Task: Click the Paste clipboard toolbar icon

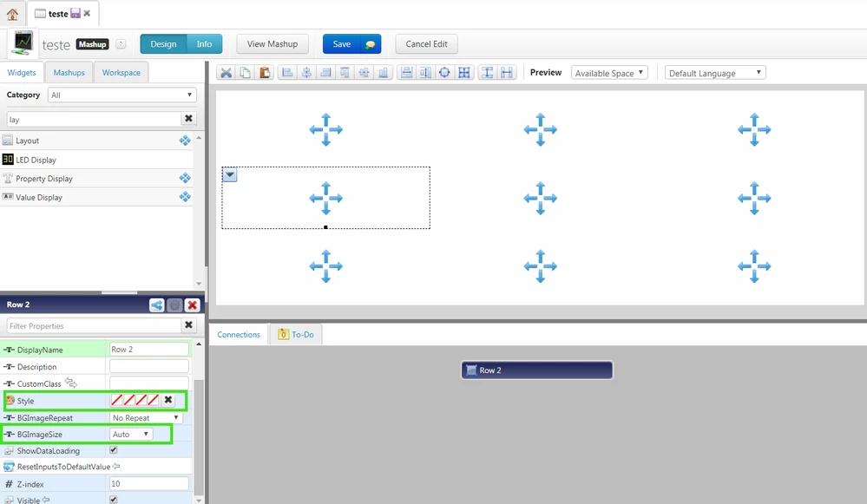Action: point(265,72)
